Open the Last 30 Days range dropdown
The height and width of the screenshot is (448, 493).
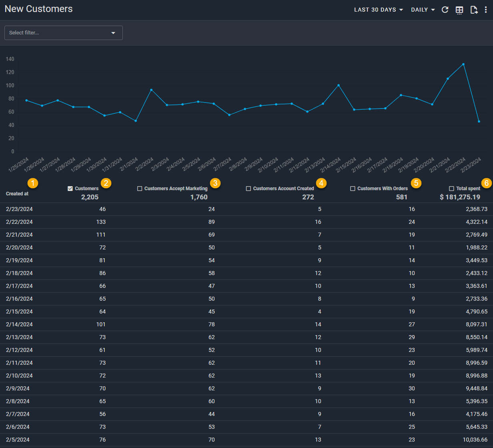[x=379, y=10]
